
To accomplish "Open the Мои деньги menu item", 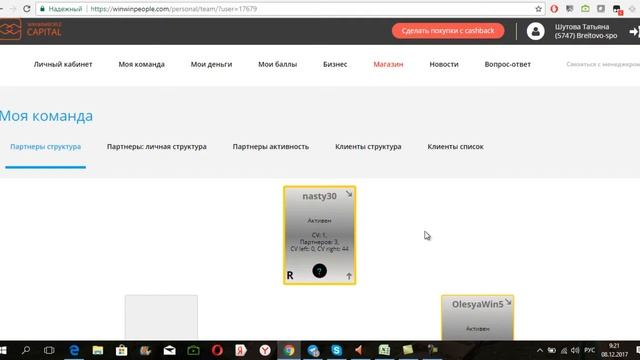I will tap(211, 64).
